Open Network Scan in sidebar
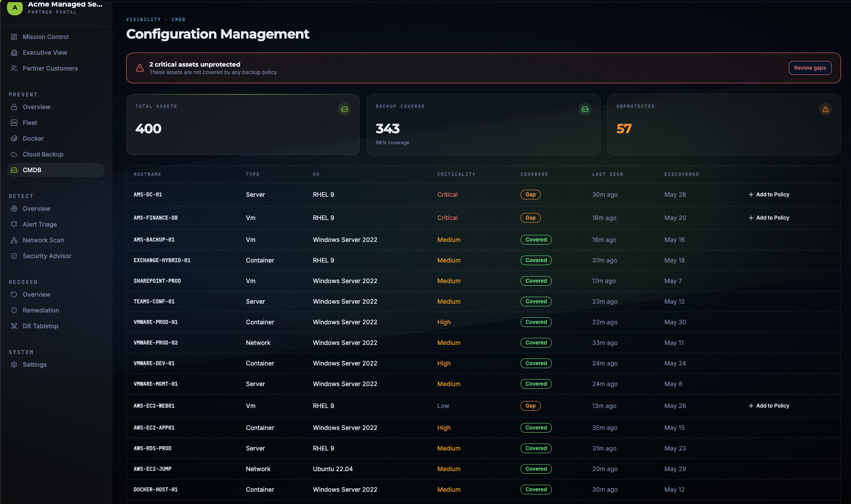The height and width of the screenshot is (504, 851). [56, 240]
